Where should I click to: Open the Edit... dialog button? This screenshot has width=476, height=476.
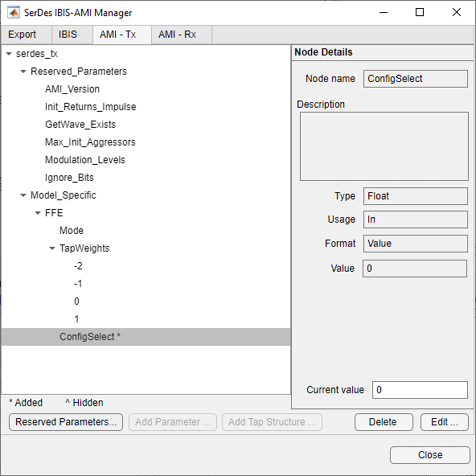tap(444, 422)
